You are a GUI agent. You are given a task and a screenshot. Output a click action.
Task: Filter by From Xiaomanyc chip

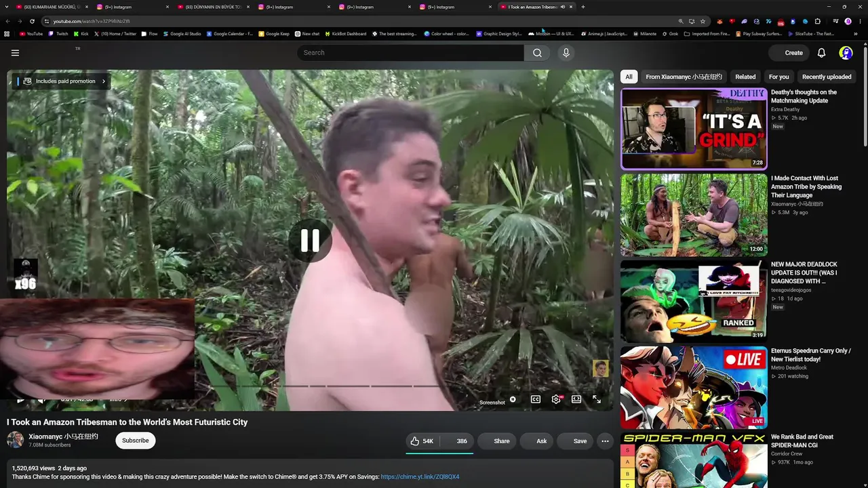click(x=684, y=77)
